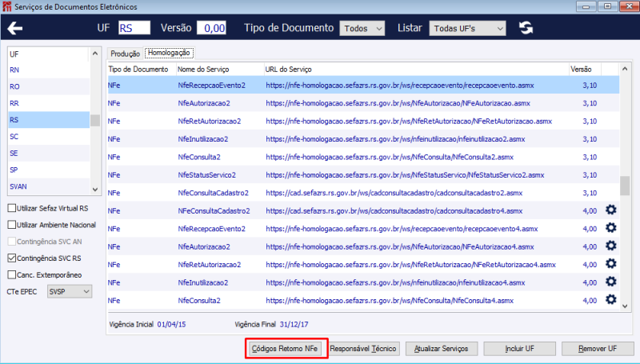The image size is (640, 364).
Task: Open CTe EPEC SVSP dropdown
Action: [70, 291]
